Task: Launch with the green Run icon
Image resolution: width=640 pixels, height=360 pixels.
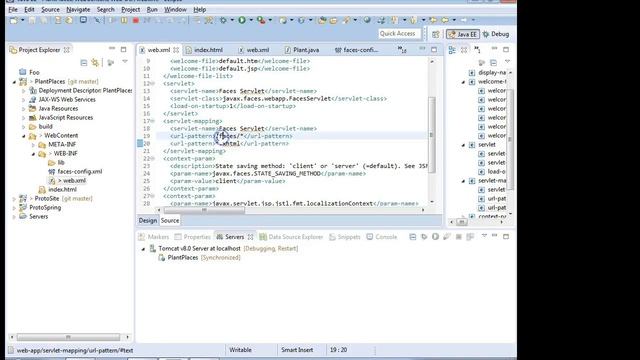Action: coord(242,20)
